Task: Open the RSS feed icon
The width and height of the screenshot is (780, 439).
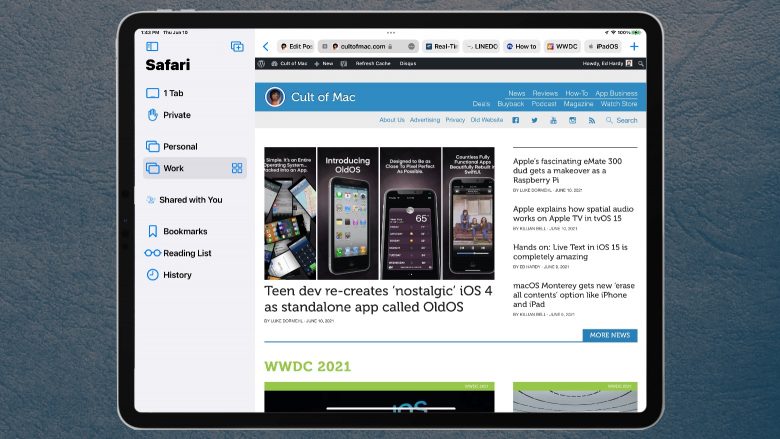Action: pyautogui.click(x=592, y=120)
